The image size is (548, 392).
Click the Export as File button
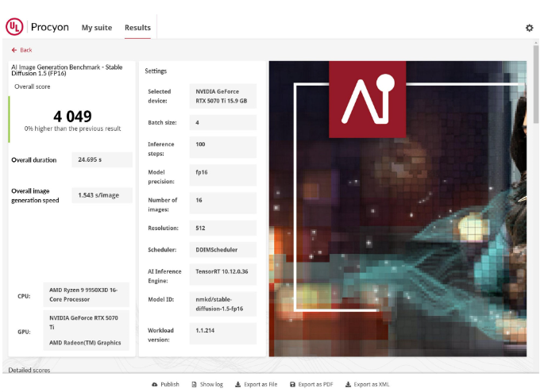click(257, 384)
